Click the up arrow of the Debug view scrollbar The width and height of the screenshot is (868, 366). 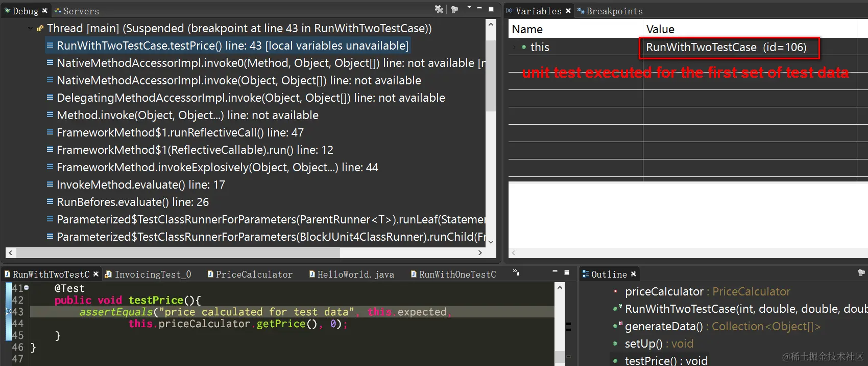[491, 24]
